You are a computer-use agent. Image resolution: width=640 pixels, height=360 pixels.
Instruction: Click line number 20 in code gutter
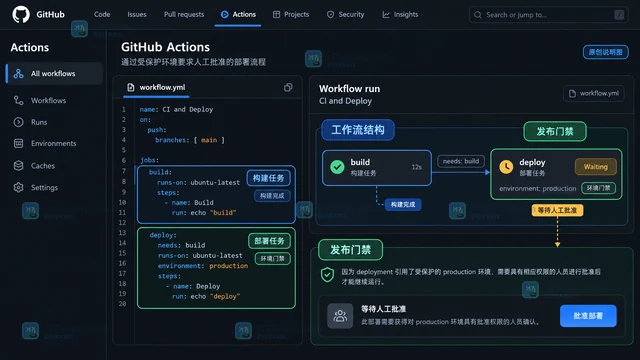click(x=122, y=304)
